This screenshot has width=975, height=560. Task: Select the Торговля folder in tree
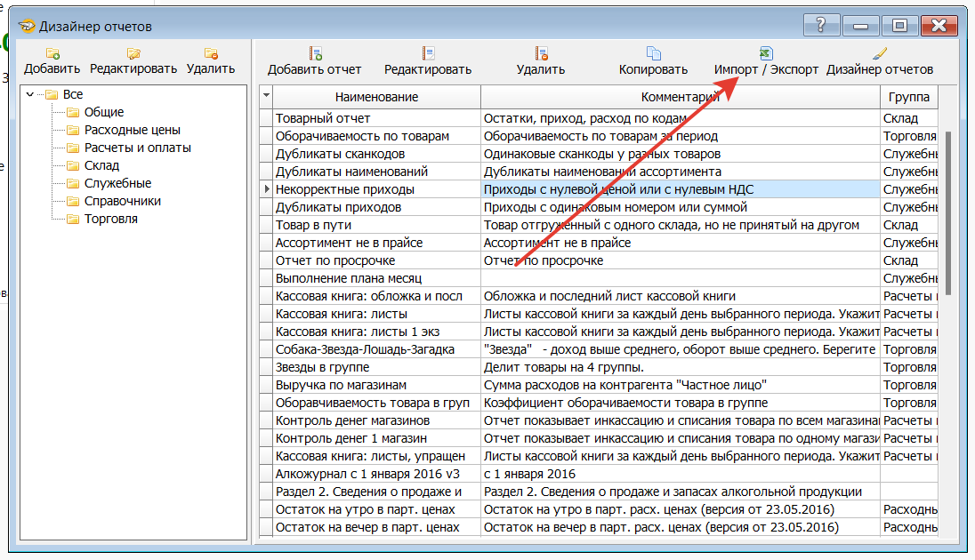110,219
